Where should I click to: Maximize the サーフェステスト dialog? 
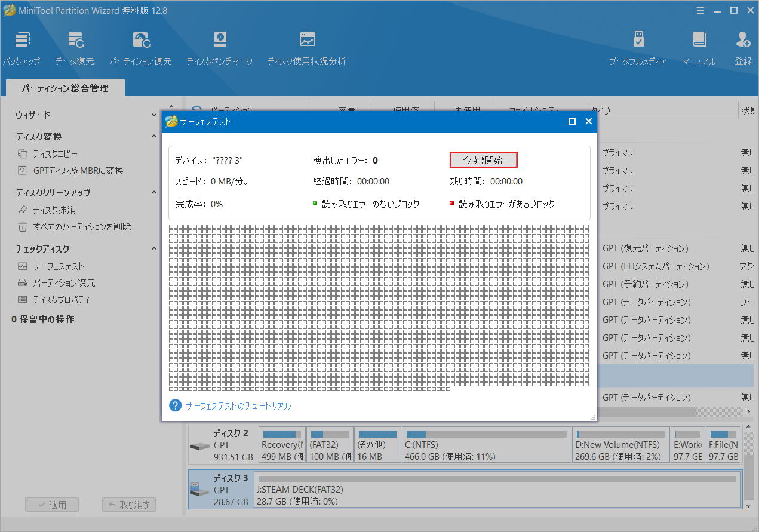click(x=571, y=121)
